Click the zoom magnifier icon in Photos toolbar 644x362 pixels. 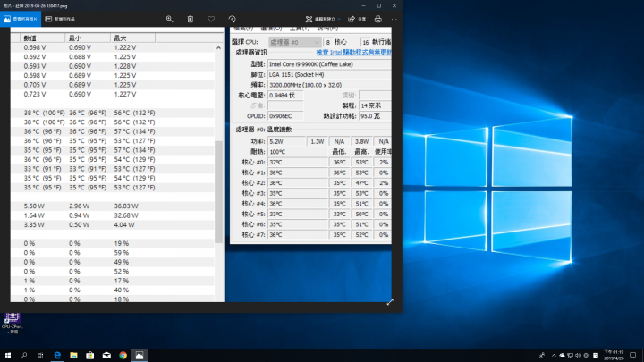[x=169, y=19]
